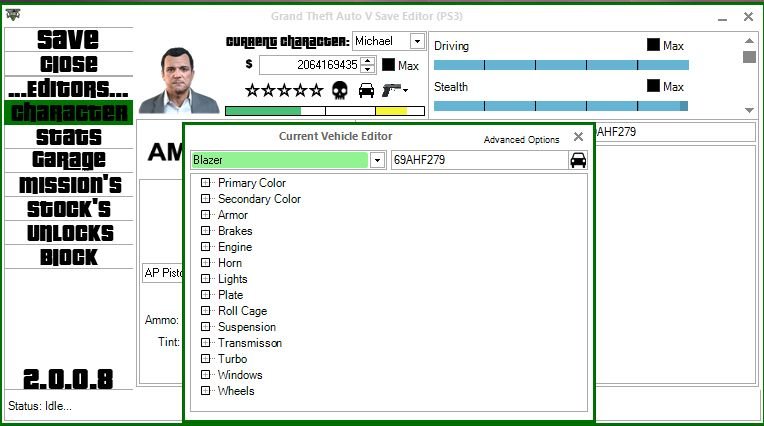
Task: Open the Stock's editor
Action: pos(69,209)
